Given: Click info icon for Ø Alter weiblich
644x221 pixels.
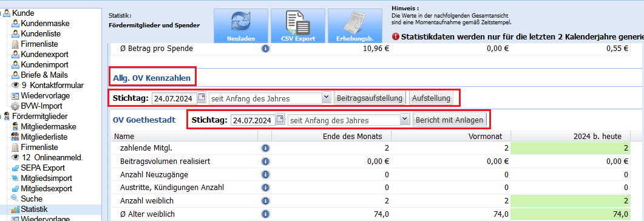Looking at the screenshot, I should click(265, 214).
